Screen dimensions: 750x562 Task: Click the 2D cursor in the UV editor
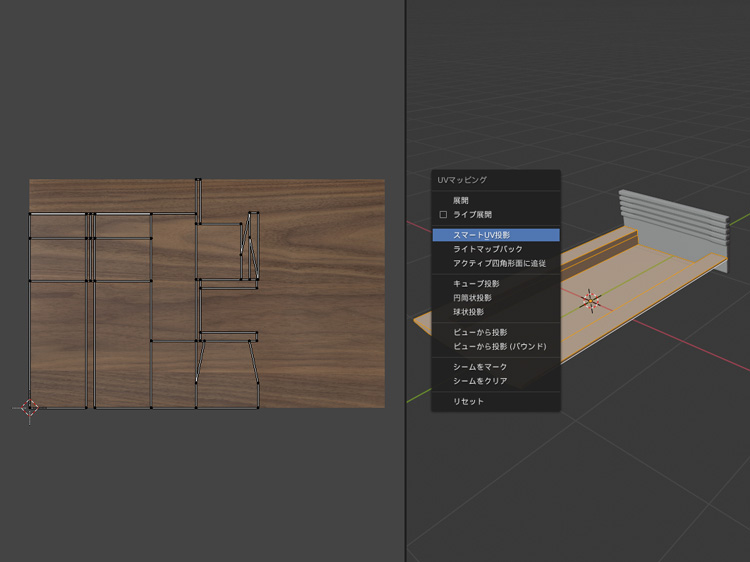click(x=29, y=408)
